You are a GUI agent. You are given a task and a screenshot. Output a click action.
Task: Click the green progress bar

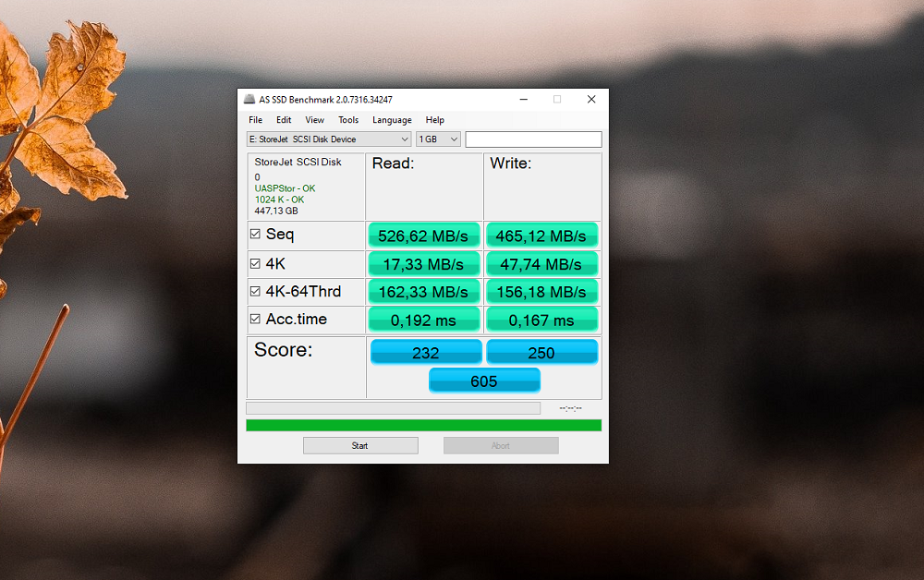[423, 425]
